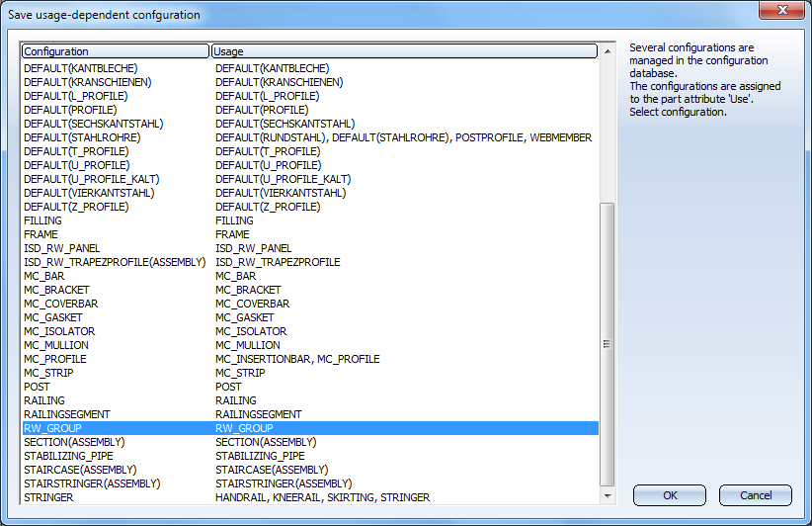Viewport: 812px width, 526px height.
Task: Select the RAILING configuration row
Action: 310,400
